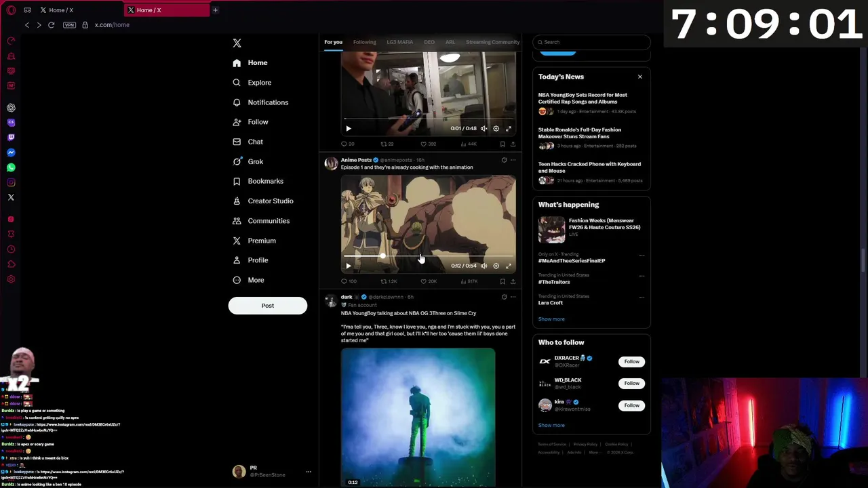Open Twitch from the browser sidebar
Screen dimensions: 868x488
click(x=11, y=138)
